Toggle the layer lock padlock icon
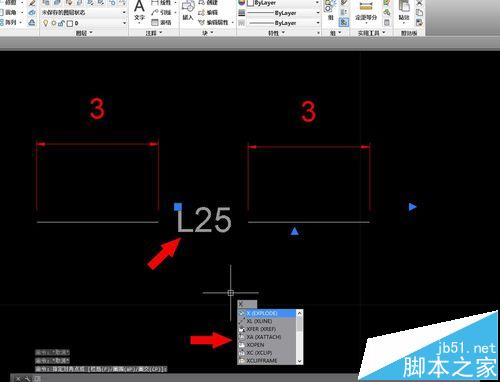500x382 pixels. tap(61, 23)
